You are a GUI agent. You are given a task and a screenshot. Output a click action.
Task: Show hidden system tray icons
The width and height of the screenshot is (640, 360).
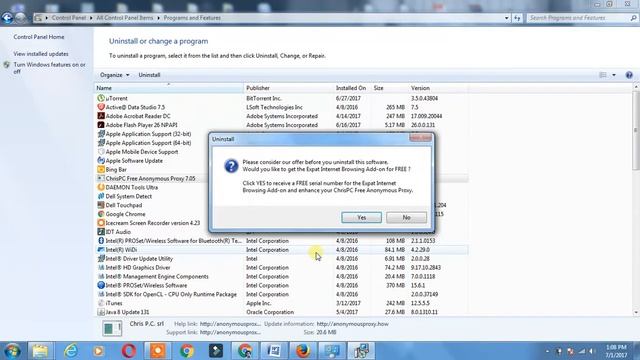coord(547,351)
